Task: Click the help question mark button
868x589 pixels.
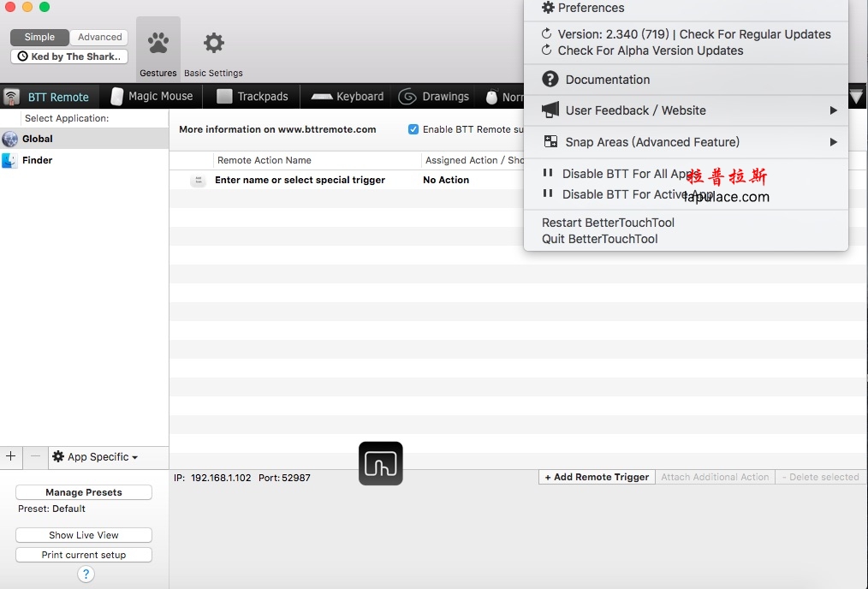Action: [86, 574]
